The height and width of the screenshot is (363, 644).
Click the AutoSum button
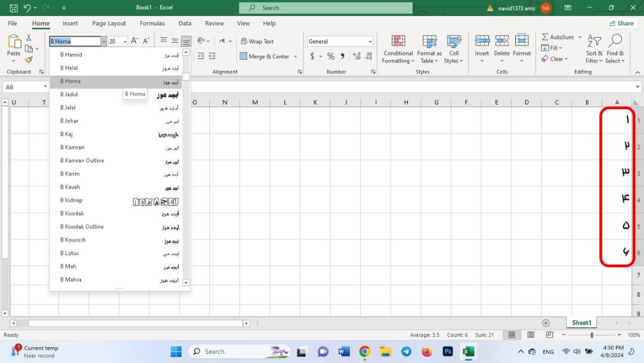(x=558, y=37)
